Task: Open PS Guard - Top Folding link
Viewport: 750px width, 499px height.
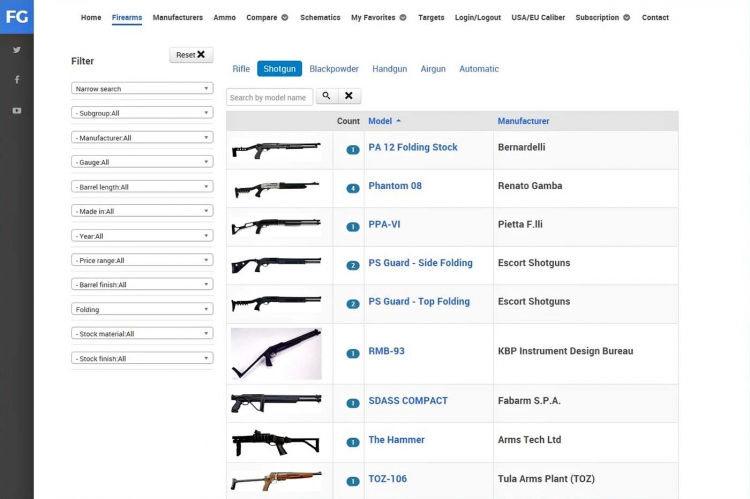Action: click(x=419, y=302)
